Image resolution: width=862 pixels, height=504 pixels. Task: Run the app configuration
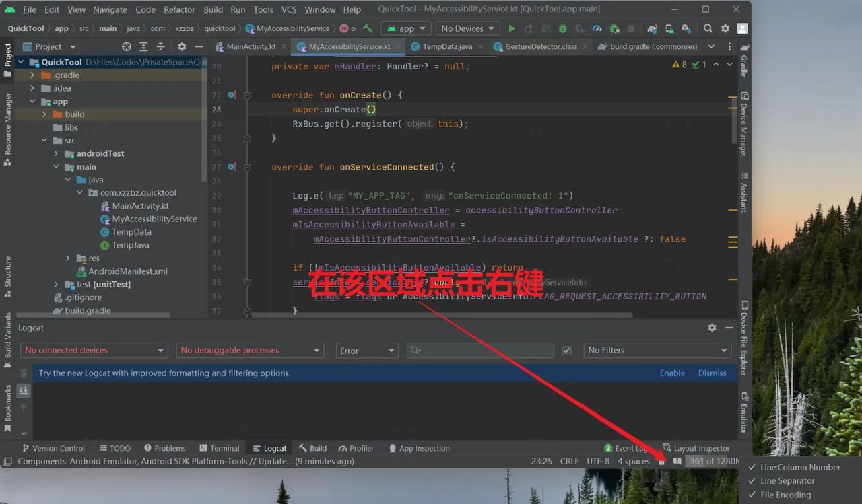pos(511,28)
